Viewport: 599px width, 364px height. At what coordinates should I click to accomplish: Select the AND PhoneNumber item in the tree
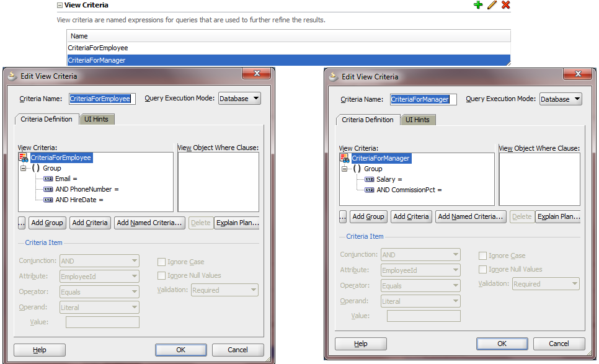pyautogui.click(x=87, y=189)
